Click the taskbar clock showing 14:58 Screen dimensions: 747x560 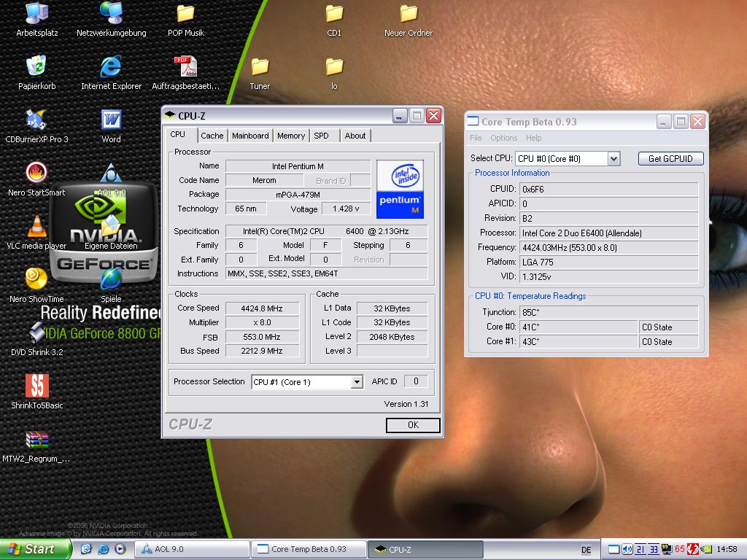727,550
